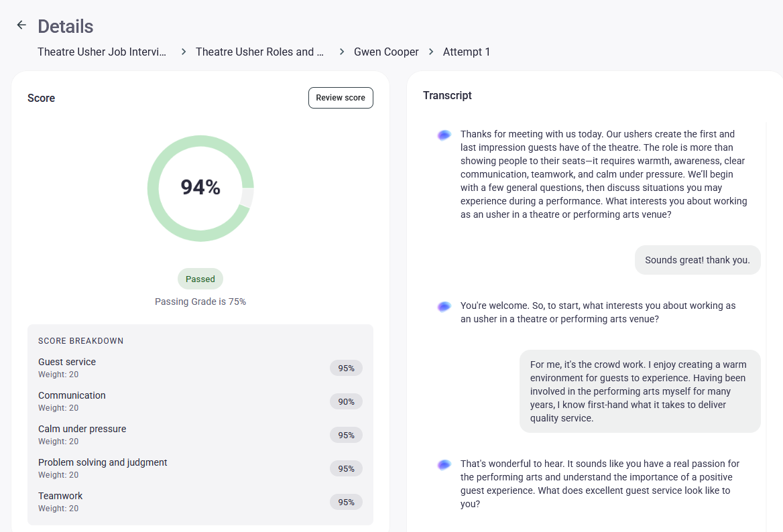Click the 95% badge for Guest service

click(346, 369)
